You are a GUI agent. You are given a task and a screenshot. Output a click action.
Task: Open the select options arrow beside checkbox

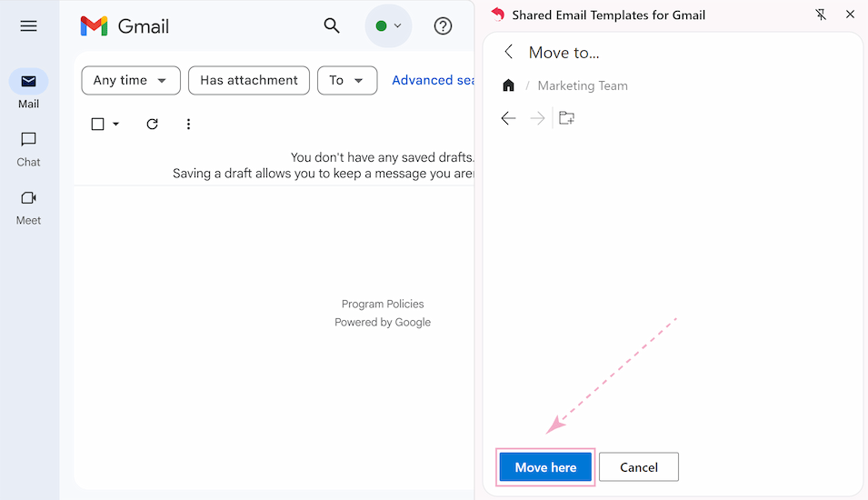coord(115,124)
